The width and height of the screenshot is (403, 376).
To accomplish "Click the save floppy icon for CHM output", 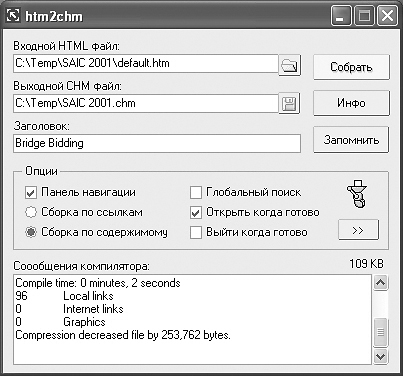I will click(289, 104).
